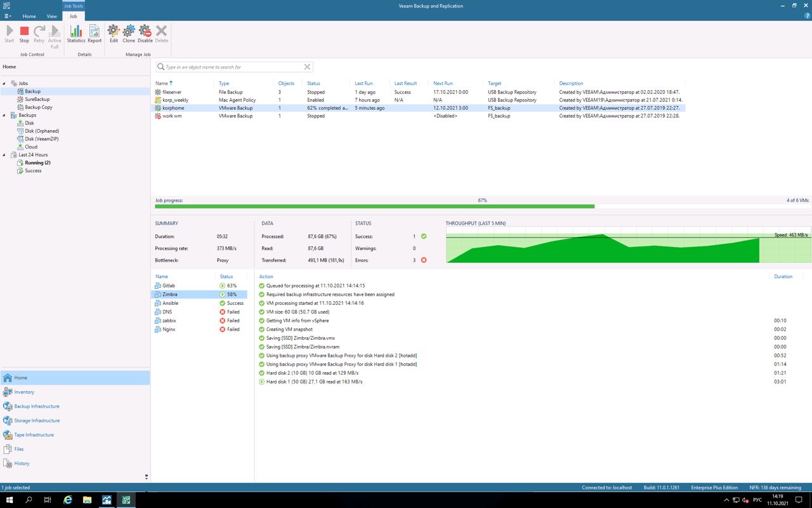Viewport: 812px width, 508px height.
Task: Collapse the Jobs tree node
Action: click(4, 83)
